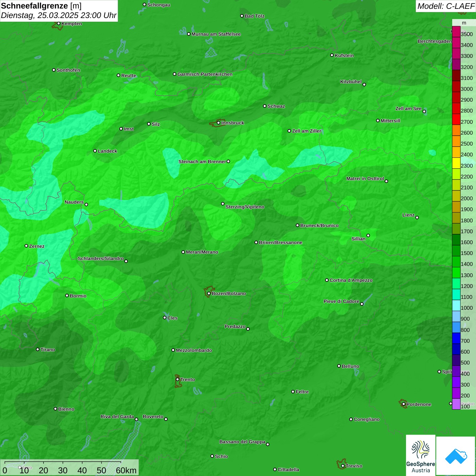
Task: Click the Treviso city marker
Action: tap(343, 466)
